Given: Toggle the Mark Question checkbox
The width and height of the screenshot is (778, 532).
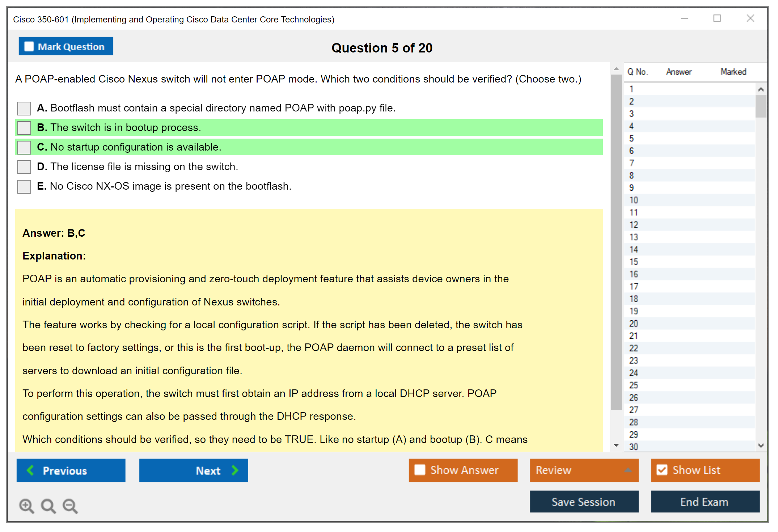Looking at the screenshot, I should pyautogui.click(x=29, y=46).
